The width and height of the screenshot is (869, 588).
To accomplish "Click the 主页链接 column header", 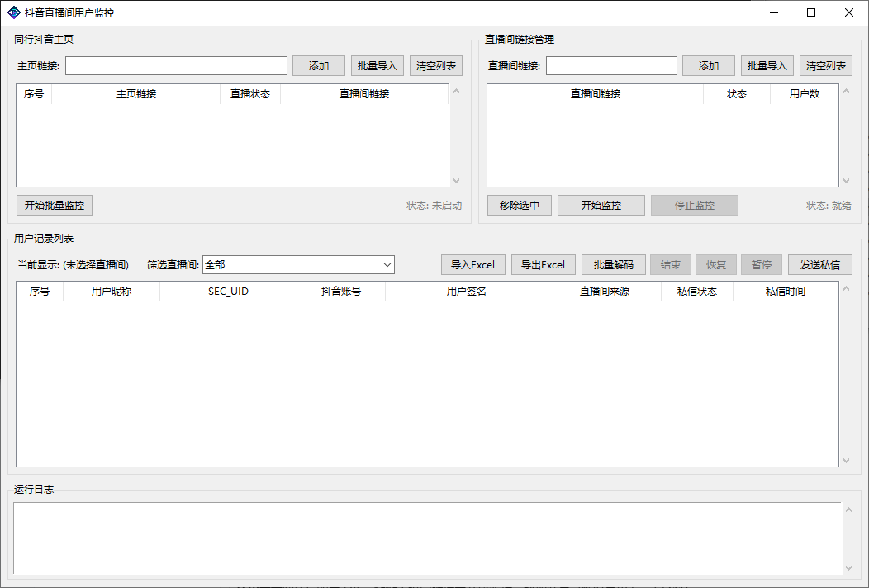I will pyautogui.click(x=135, y=94).
